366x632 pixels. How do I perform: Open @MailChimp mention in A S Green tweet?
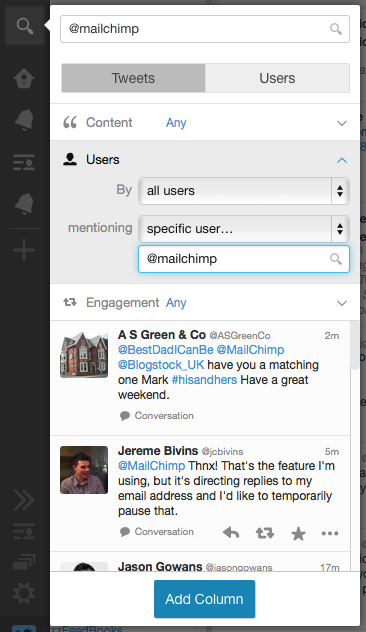tap(250, 349)
